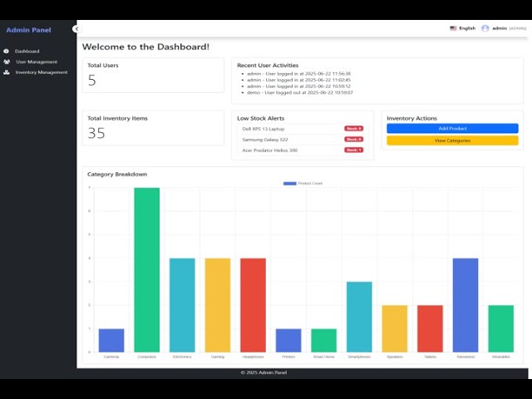The width and height of the screenshot is (532, 399).
Task: Toggle the Product Count legend swatch
Action: (290, 183)
